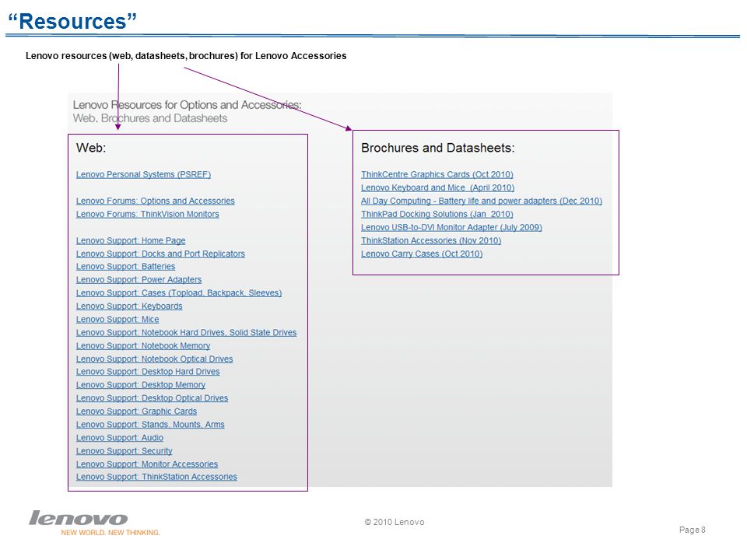Open Lenovo Support: Desktop Optical Drives link
Image resolution: width=747 pixels, height=560 pixels.
pyautogui.click(x=152, y=398)
